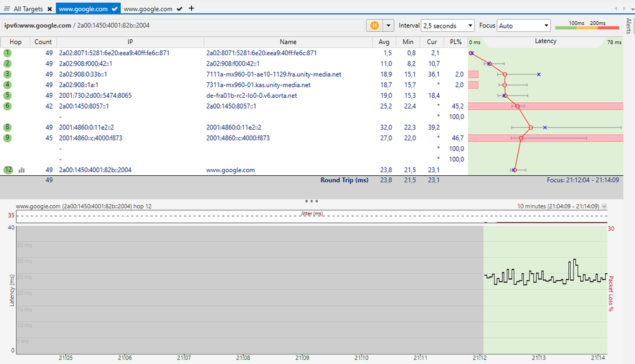The width and height of the screenshot is (635, 364).
Task: Click name 7111a-mx960-01-ae10-1129.fra.unity-media.net
Action: click(x=274, y=74)
